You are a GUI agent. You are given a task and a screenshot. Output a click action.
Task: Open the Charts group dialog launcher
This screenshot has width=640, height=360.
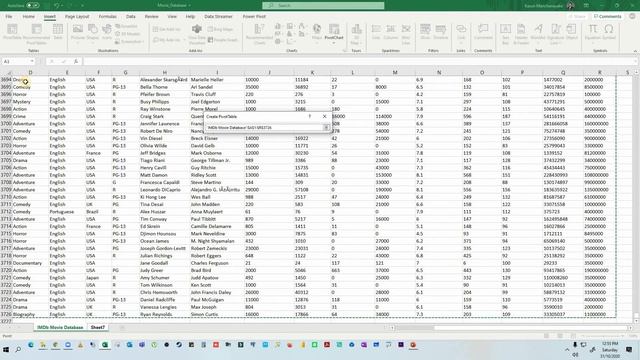tap(345, 51)
